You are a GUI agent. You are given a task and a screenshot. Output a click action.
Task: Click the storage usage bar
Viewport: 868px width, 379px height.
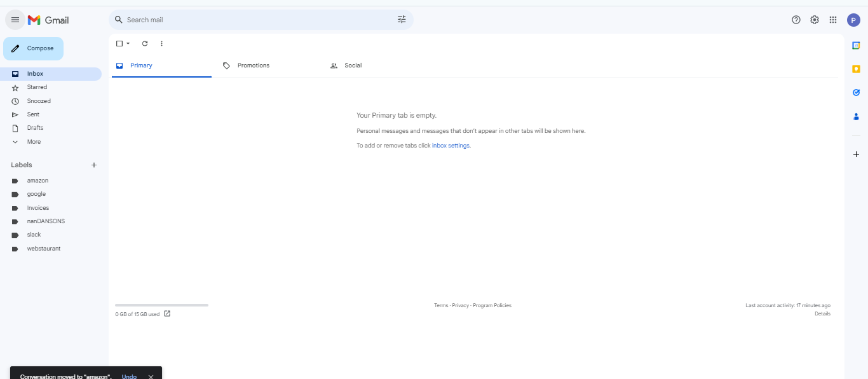click(161, 305)
